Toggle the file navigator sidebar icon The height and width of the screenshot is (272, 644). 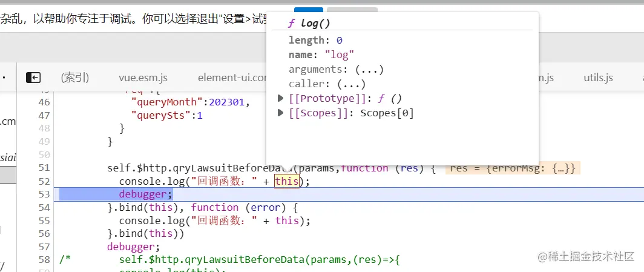click(33, 78)
